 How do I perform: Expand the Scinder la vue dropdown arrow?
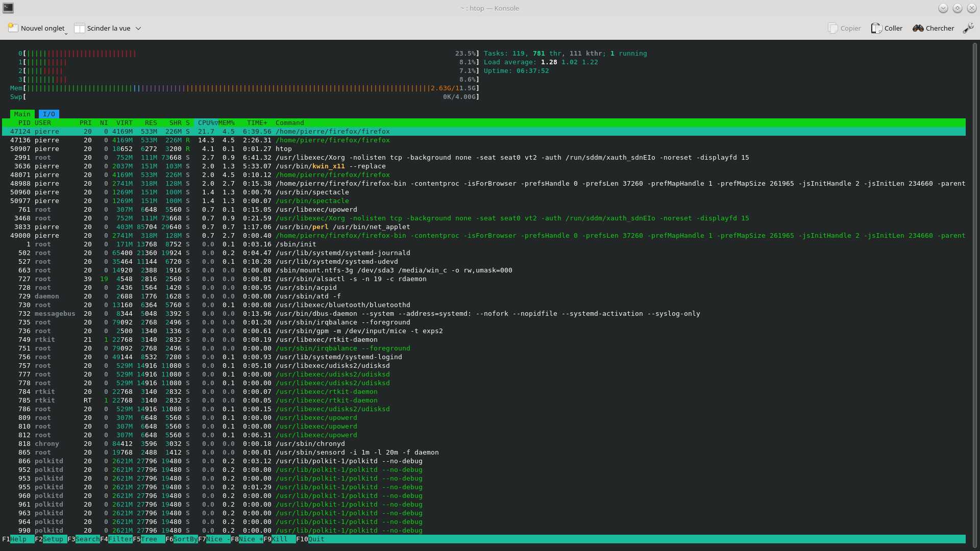click(138, 28)
